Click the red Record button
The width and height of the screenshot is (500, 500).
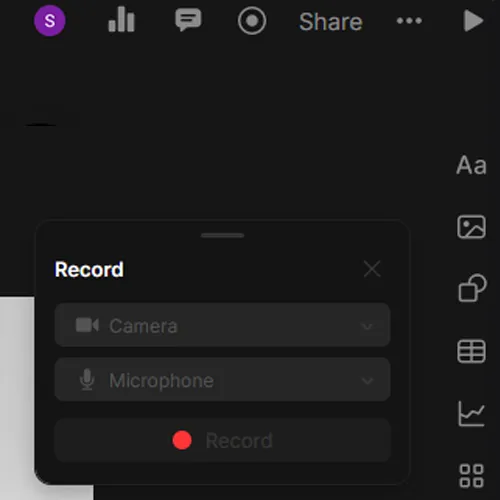[x=222, y=440]
